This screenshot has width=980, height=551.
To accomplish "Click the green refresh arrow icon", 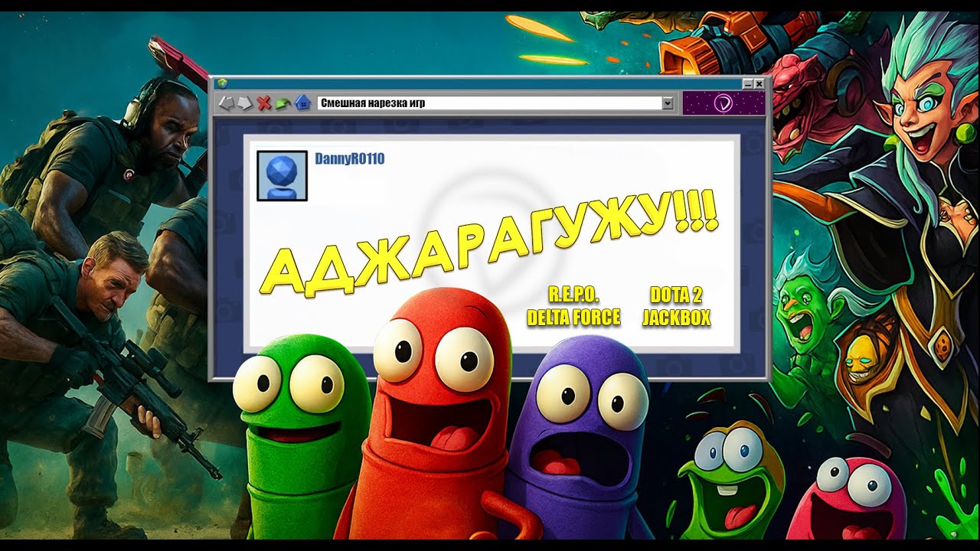I will pos(283,103).
